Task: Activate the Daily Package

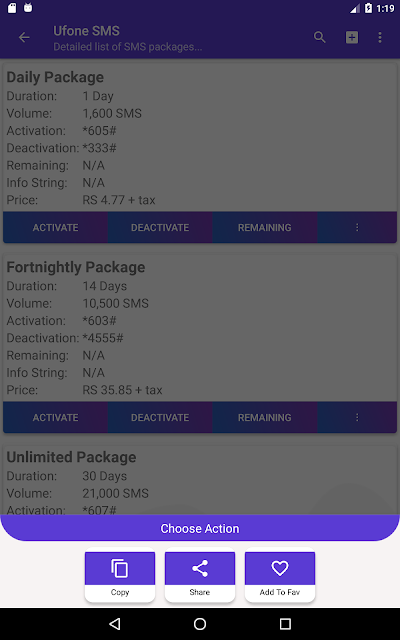Action: tap(55, 227)
